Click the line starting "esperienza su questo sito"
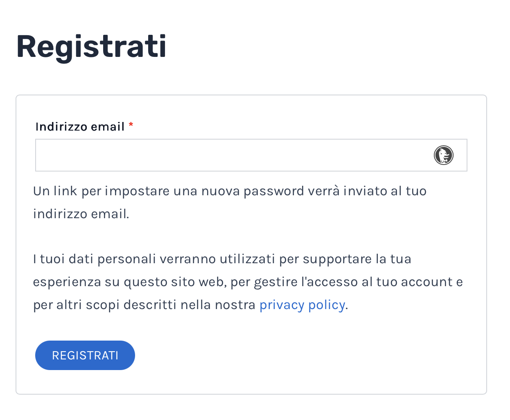Screen dimensions: 510x420 (x=248, y=282)
